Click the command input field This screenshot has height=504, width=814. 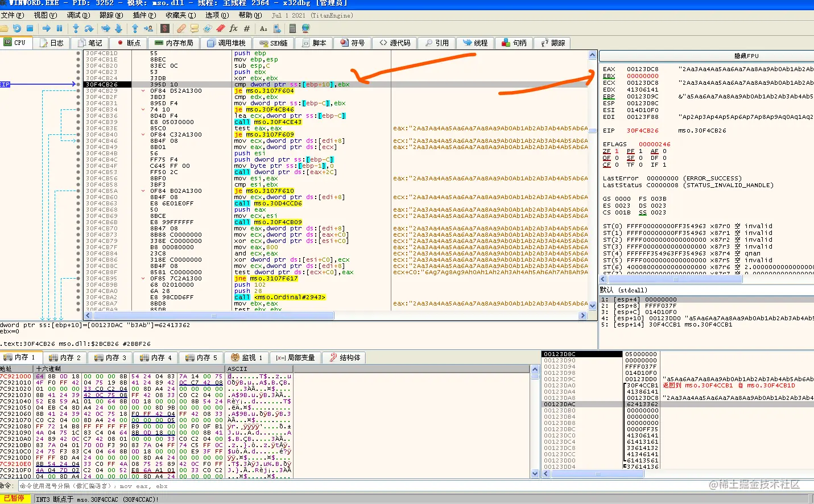tap(415, 486)
